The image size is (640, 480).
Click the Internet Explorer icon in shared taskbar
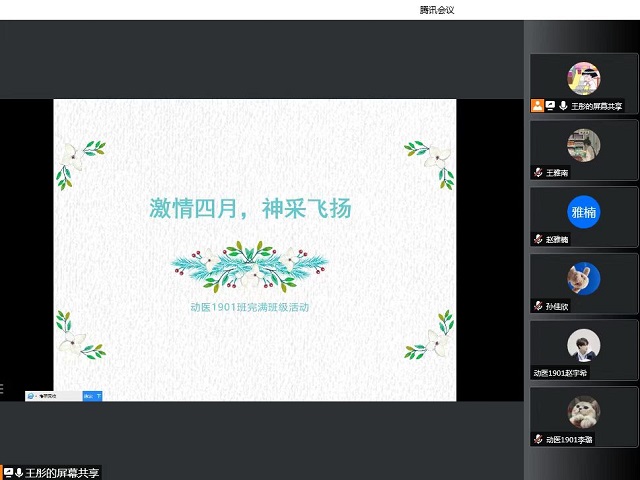coord(31,396)
